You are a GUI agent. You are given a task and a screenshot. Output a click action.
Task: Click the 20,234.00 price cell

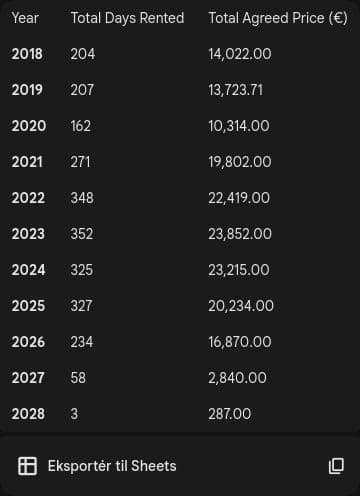241,306
